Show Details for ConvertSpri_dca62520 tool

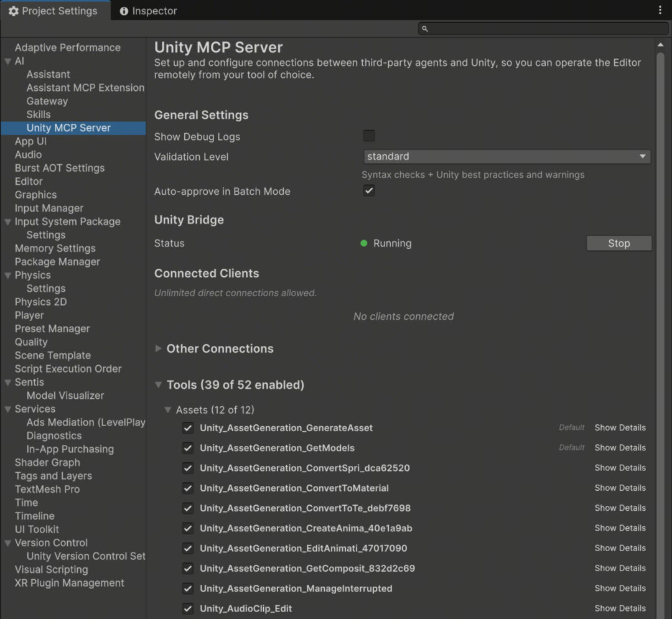point(620,468)
